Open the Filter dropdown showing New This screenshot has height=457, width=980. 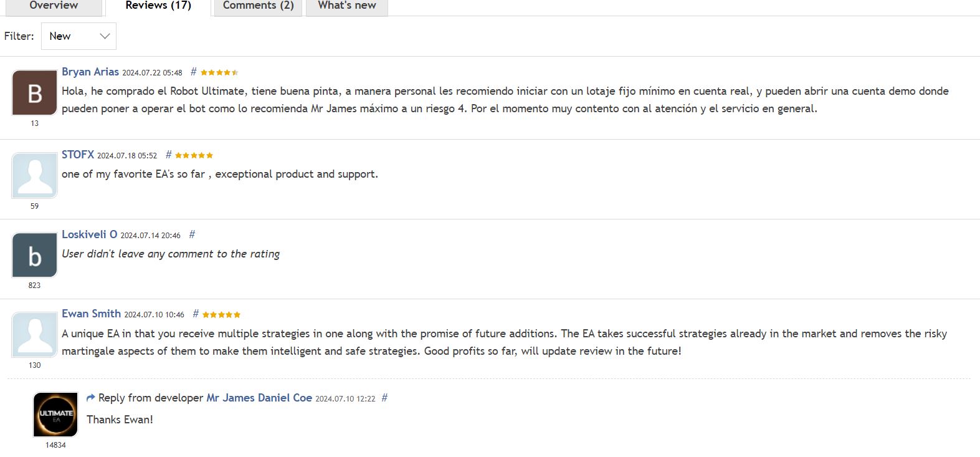pyautogui.click(x=78, y=36)
